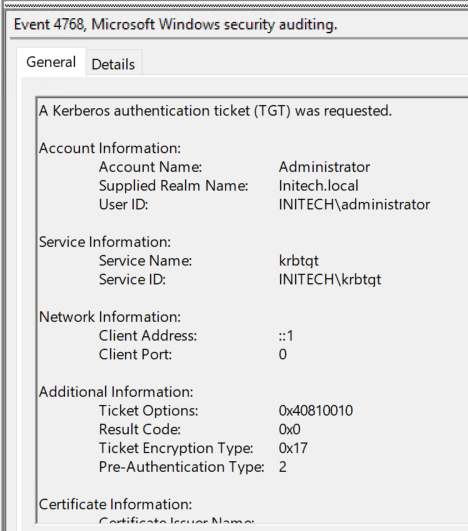Image resolution: width=468 pixels, height=531 pixels.
Task: Click the 'Client Address:' label
Action: 148,336
